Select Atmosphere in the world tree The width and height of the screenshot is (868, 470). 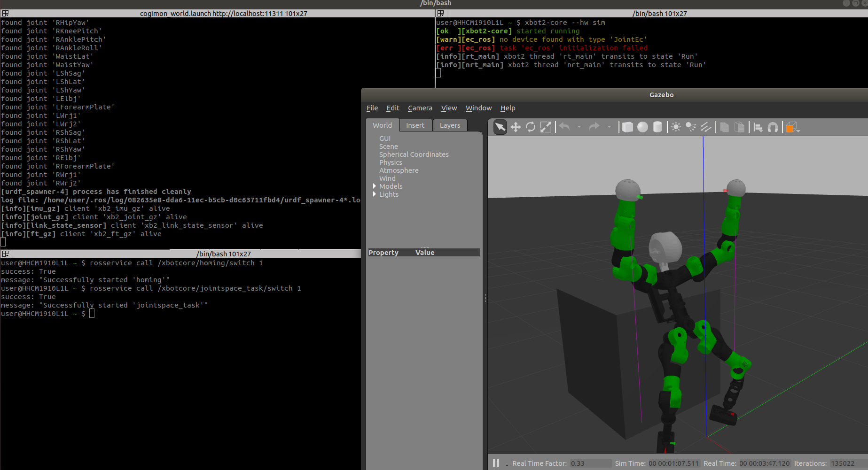[x=399, y=170]
